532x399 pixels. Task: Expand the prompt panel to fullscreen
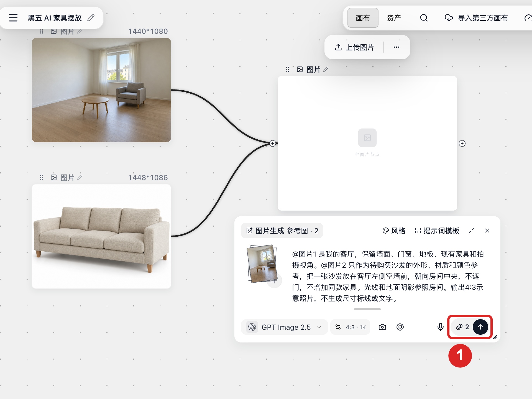click(x=472, y=231)
